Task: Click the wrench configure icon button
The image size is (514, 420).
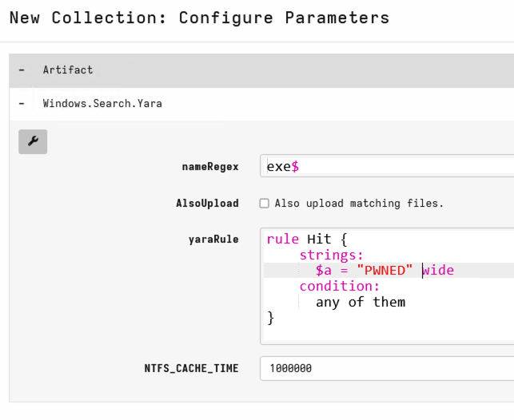Action: (x=33, y=141)
